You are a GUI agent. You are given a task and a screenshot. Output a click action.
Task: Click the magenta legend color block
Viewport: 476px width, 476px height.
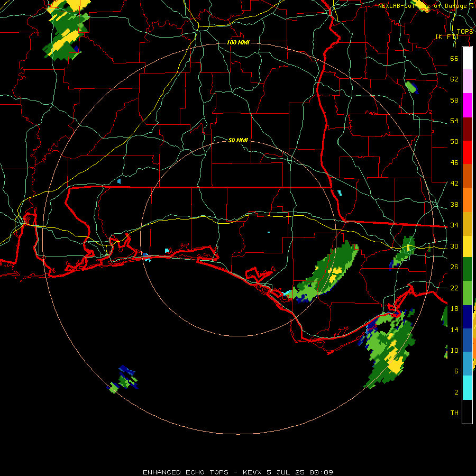pos(467,105)
